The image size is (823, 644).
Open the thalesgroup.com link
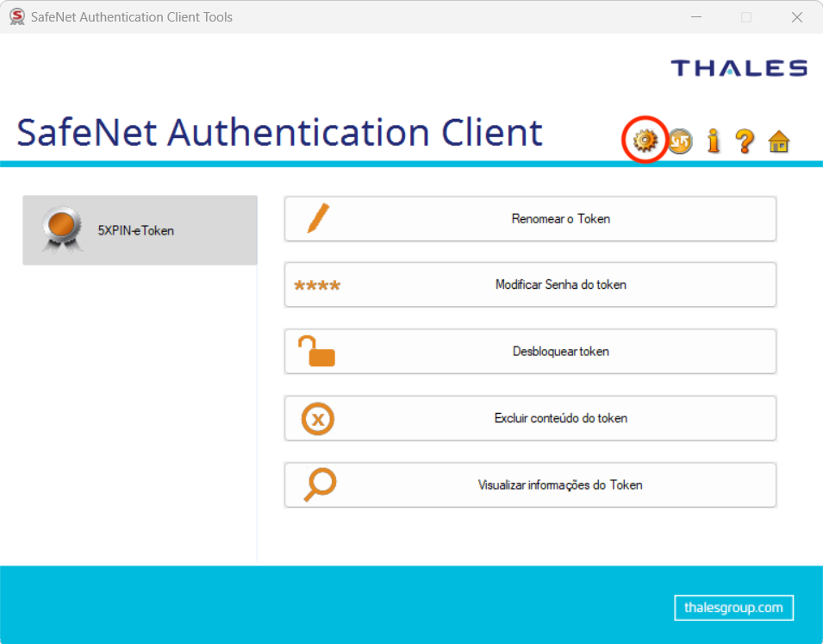click(x=733, y=608)
